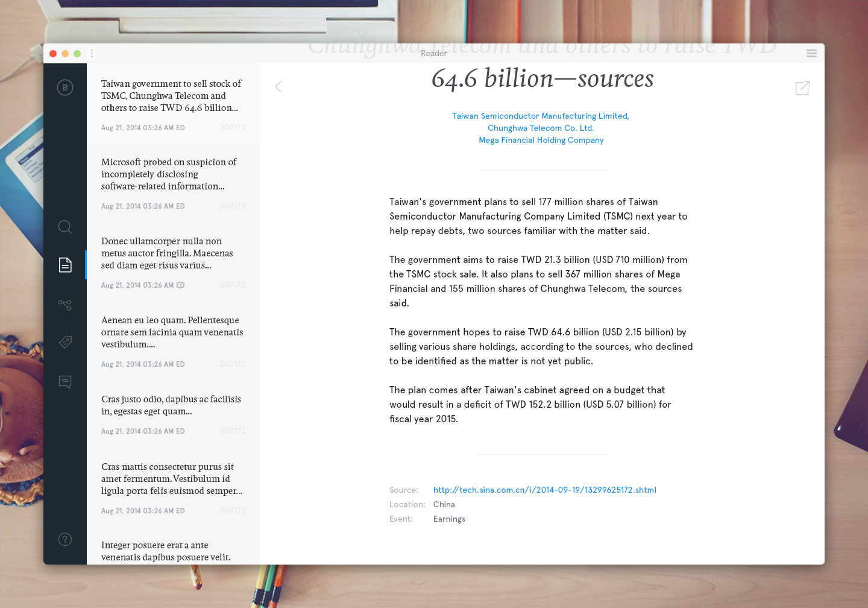Image resolution: width=868 pixels, height=608 pixels.
Task: Click date under Microsoft probed article
Action: (x=143, y=206)
